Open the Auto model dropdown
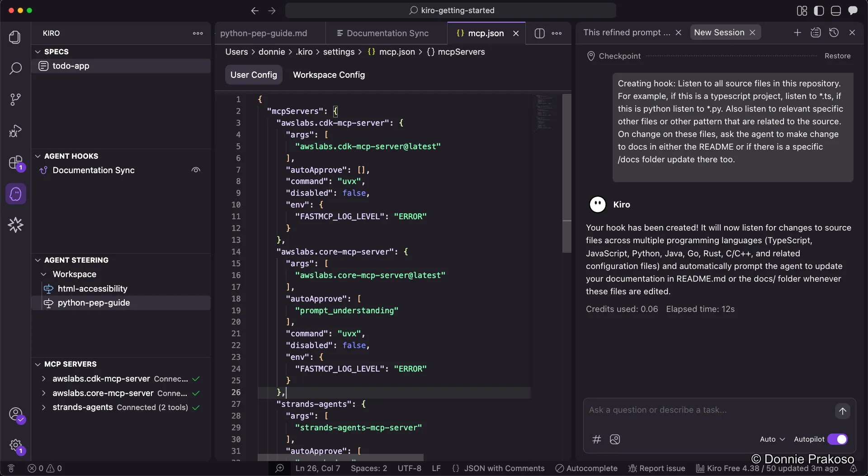The height and width of the screenshot is (476, 868). coord(772,439)
